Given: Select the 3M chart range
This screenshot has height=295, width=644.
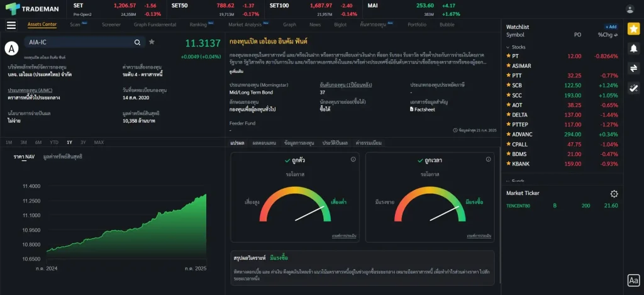Looking at the screenshot, I should tap(23, 143).
